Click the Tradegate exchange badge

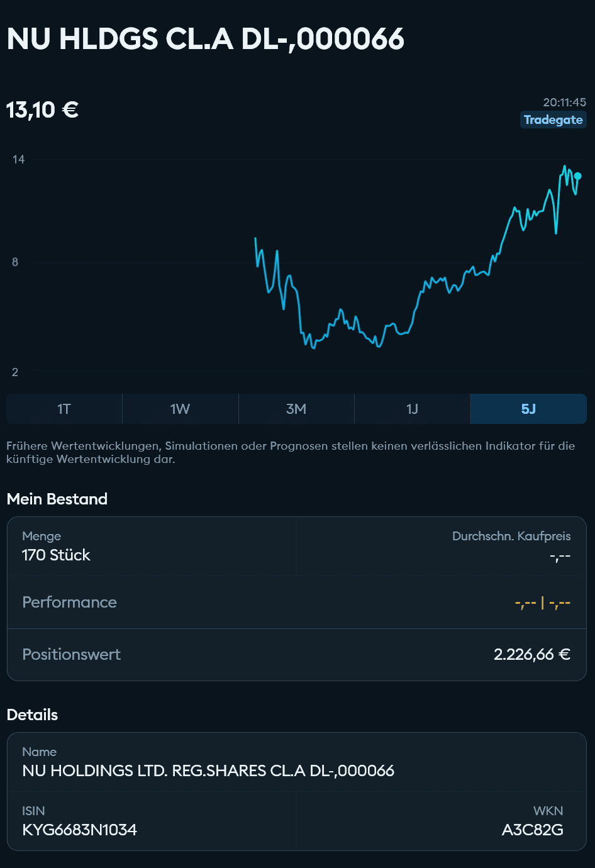point(553,120)
